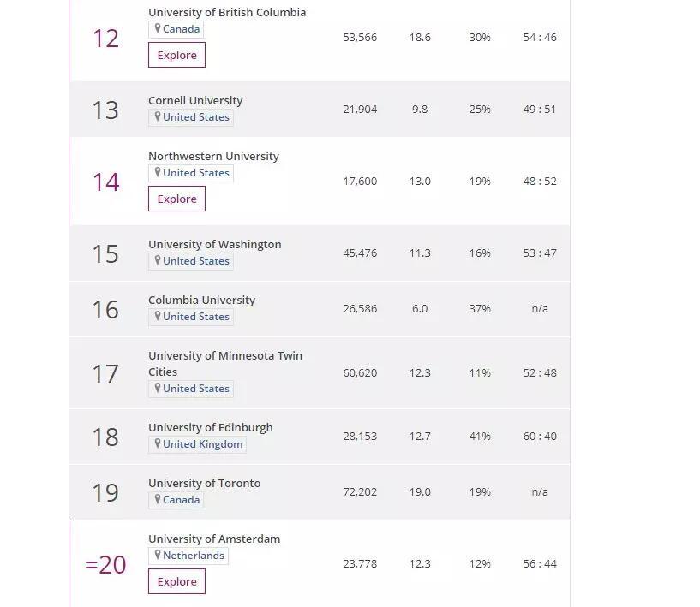Click Explore button for University of British Columbia
This screenshot has height=607, width=700.
click(x=176, y=55)
